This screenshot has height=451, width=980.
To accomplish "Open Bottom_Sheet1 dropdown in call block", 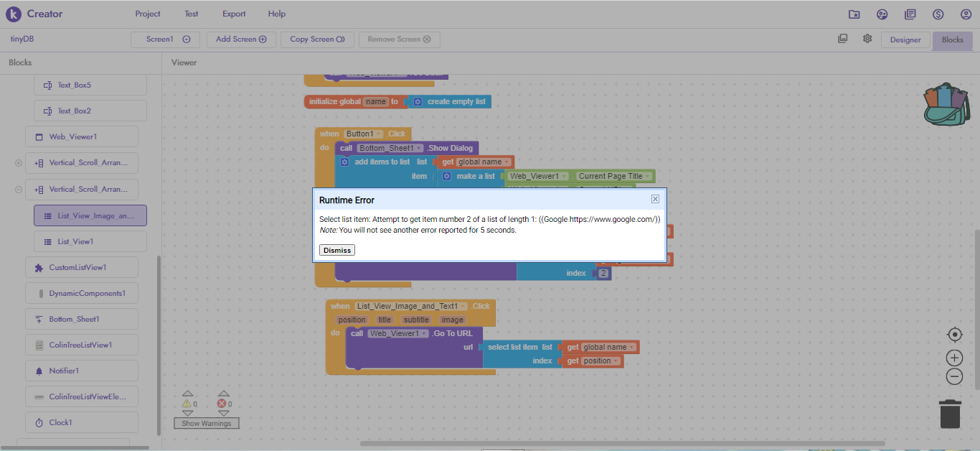I will (x=390, y=148).
